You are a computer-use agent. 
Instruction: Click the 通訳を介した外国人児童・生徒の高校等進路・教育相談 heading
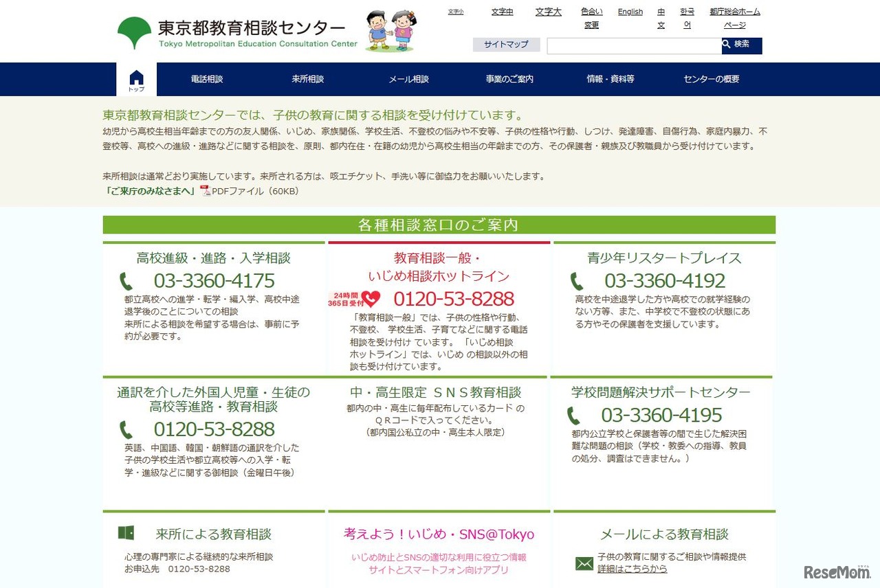pos(214,399)
